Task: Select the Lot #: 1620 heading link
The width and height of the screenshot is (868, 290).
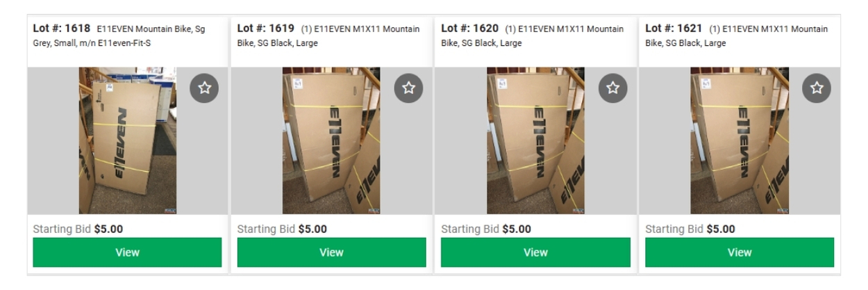Action: coord(470,29)
